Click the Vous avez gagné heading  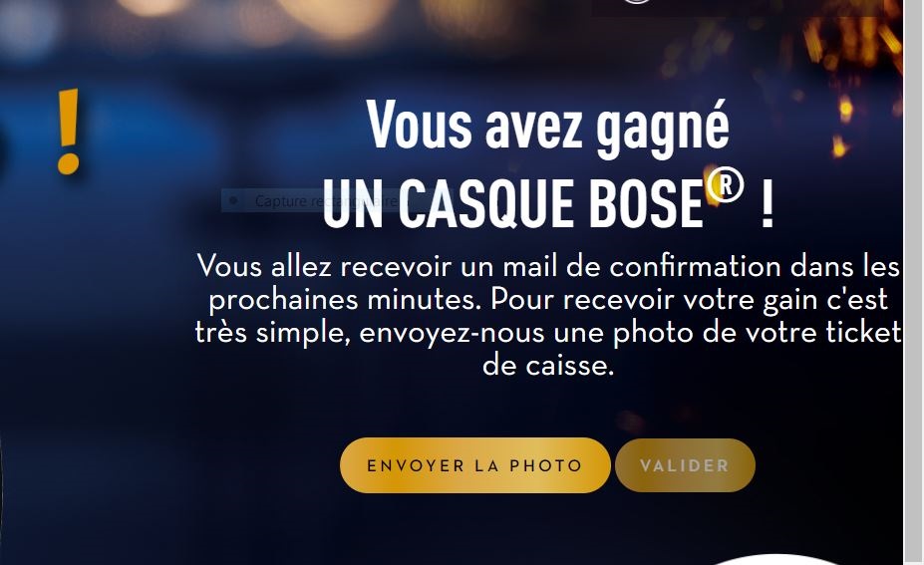[547, 127]
